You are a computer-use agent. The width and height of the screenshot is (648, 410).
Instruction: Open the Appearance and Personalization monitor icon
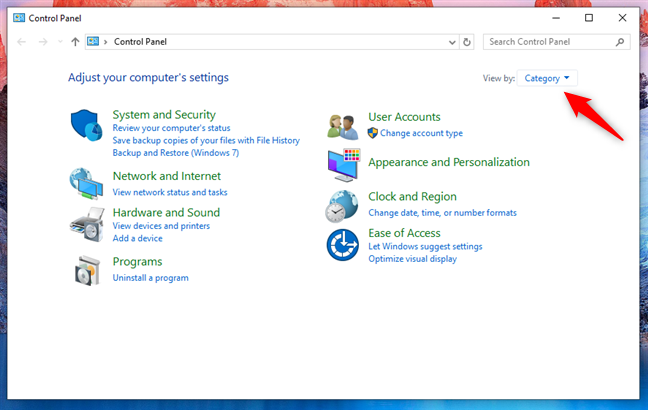[344, 165]
